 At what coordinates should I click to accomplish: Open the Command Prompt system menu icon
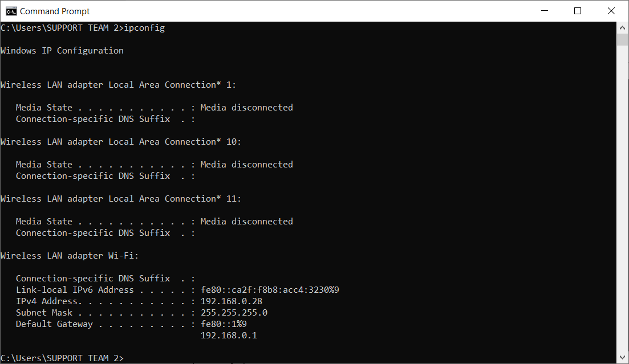[11, 11]
